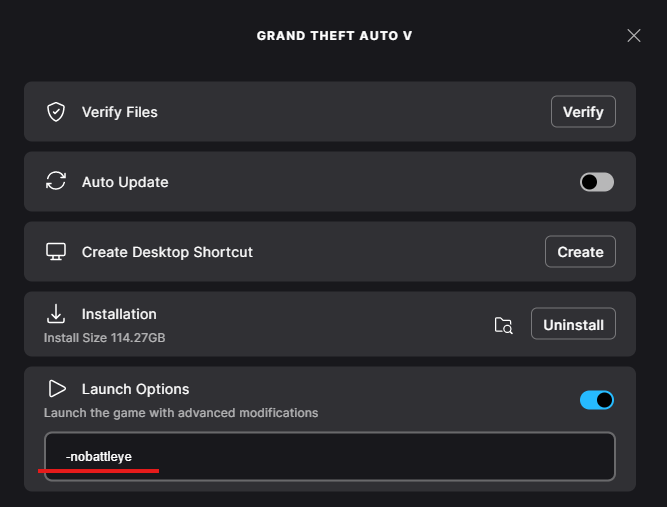This screenshot has height=507, width=667.
Task: Select the Verify Files label
Action: pyautogui.click(x=120, y=112)
